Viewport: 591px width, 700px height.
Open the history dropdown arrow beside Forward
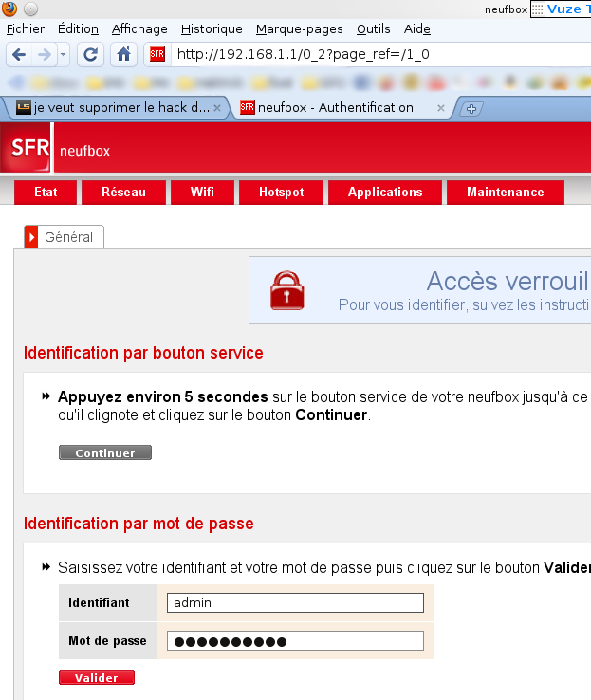pos(63,54)
